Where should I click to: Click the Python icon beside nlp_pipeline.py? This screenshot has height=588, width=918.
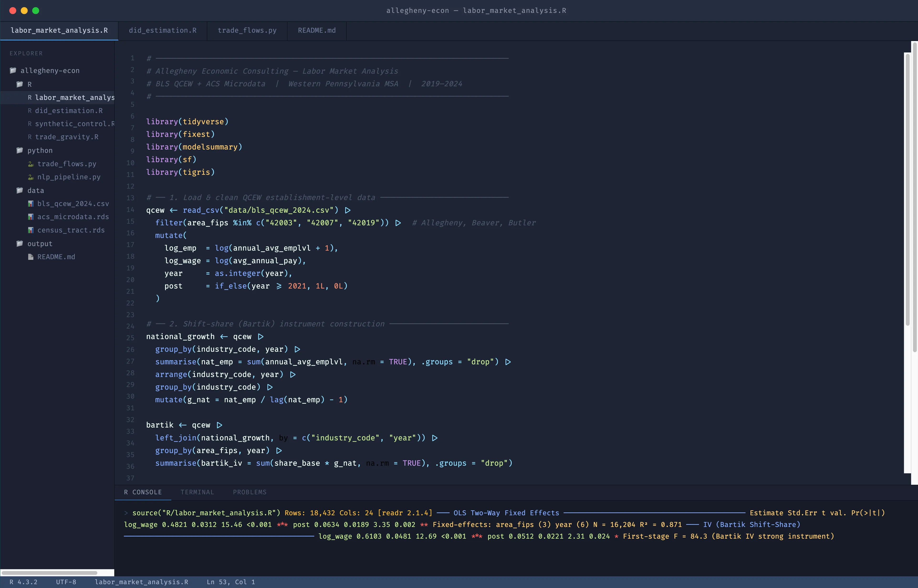pyautogui.click(x=31, y=177)
